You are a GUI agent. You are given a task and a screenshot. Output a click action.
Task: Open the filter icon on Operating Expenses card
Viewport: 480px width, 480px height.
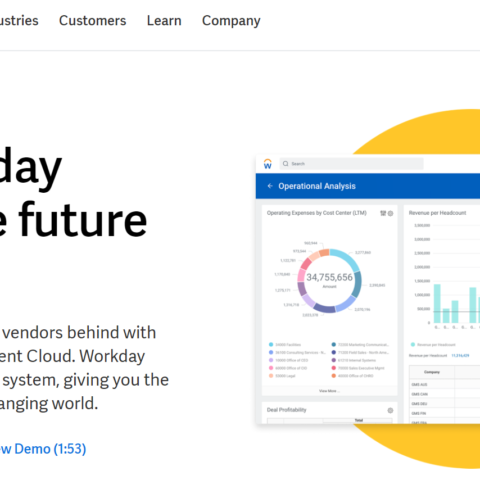coord(383,213)
